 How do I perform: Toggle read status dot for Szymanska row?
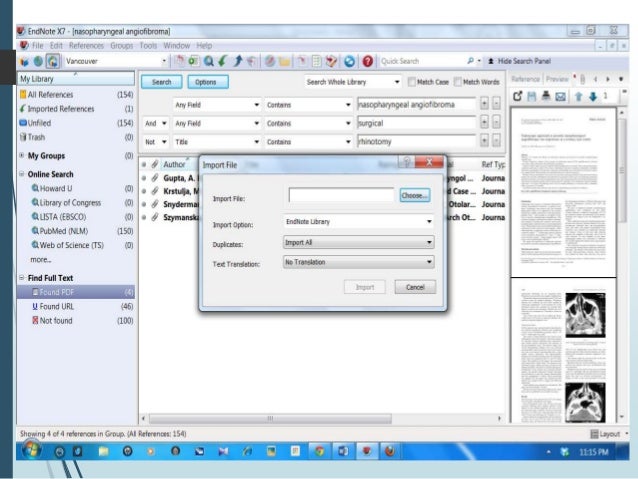coord(144,217)
